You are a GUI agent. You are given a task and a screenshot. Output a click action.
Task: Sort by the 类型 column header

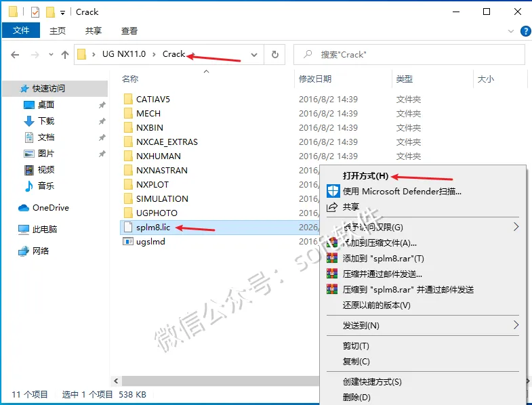(x=405, y=79)
